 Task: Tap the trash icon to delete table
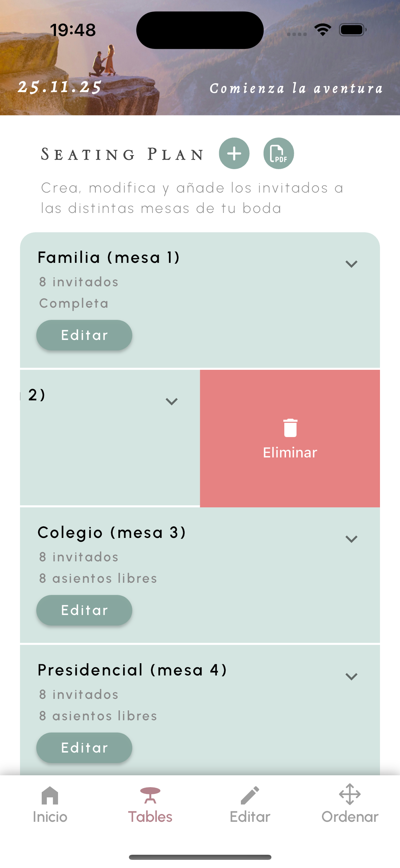click(x=290, y=428)
